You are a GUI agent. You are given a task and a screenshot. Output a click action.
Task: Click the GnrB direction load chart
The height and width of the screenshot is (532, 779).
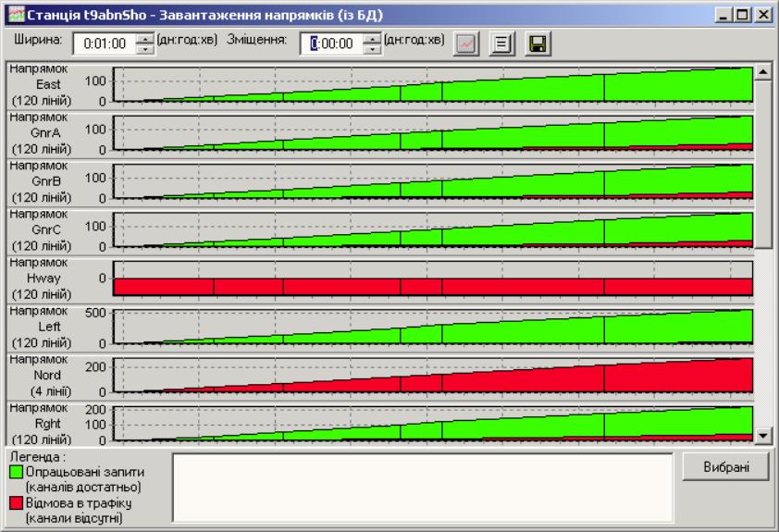[433, 181]
